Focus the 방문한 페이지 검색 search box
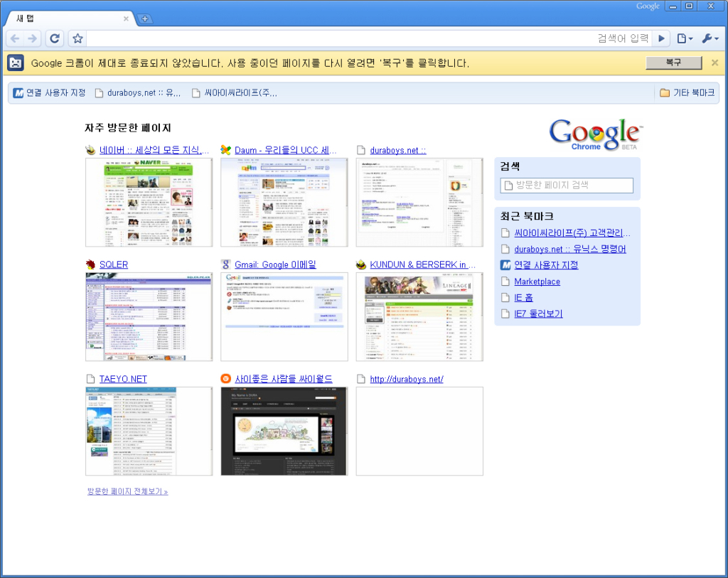This screenshot has width=728, height=578. pos(567,186)
